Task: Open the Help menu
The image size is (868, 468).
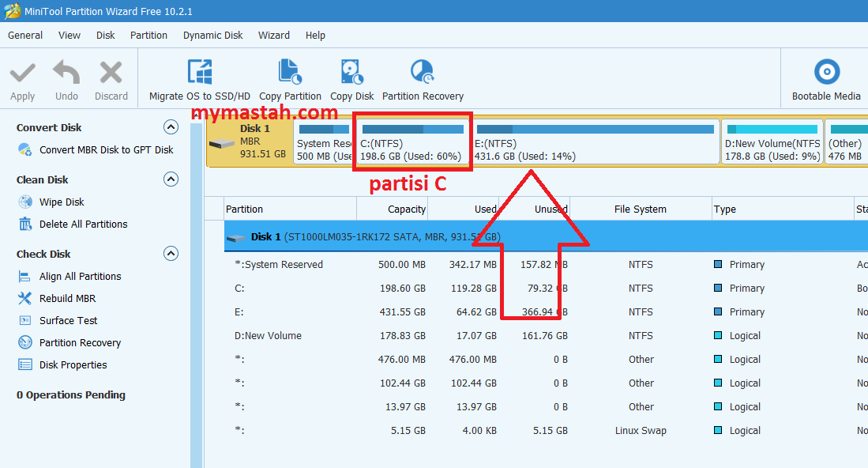Action: pos(315,35)
